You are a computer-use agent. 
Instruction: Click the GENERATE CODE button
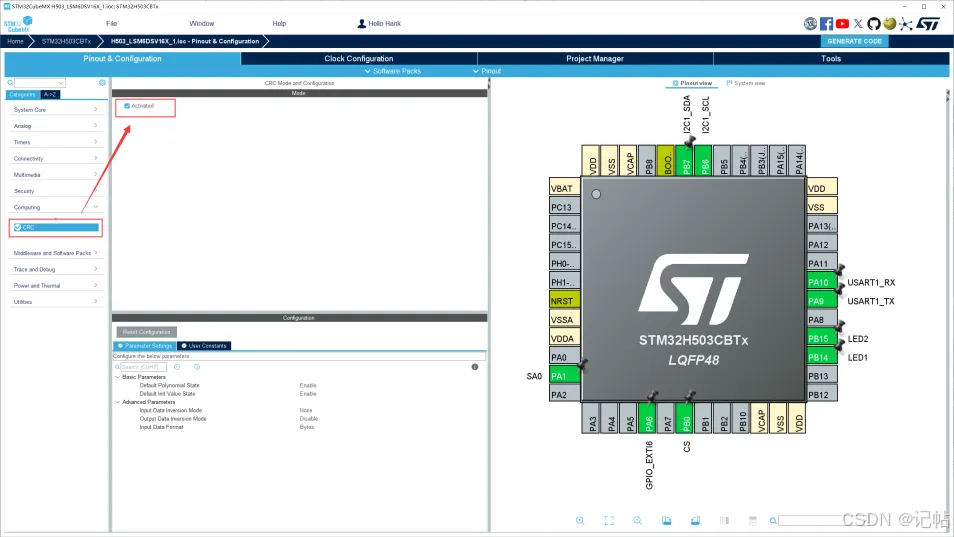click(x=855, y=41)
